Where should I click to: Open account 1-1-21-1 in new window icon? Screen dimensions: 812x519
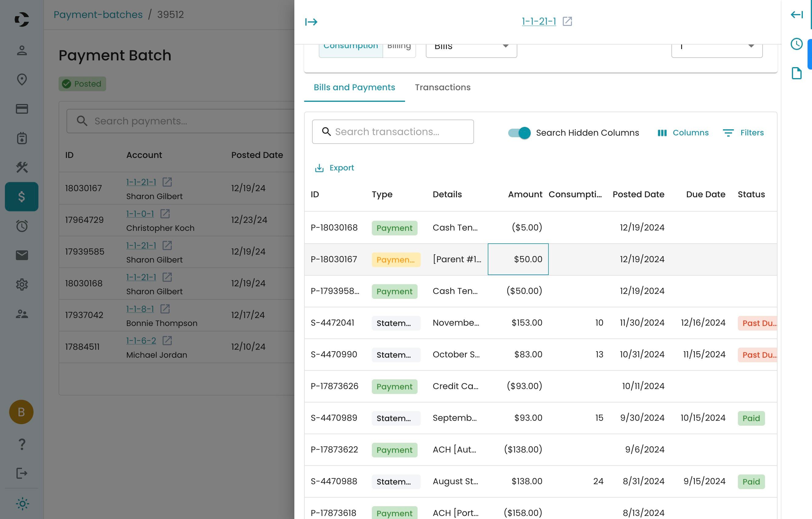pos(567,21)
